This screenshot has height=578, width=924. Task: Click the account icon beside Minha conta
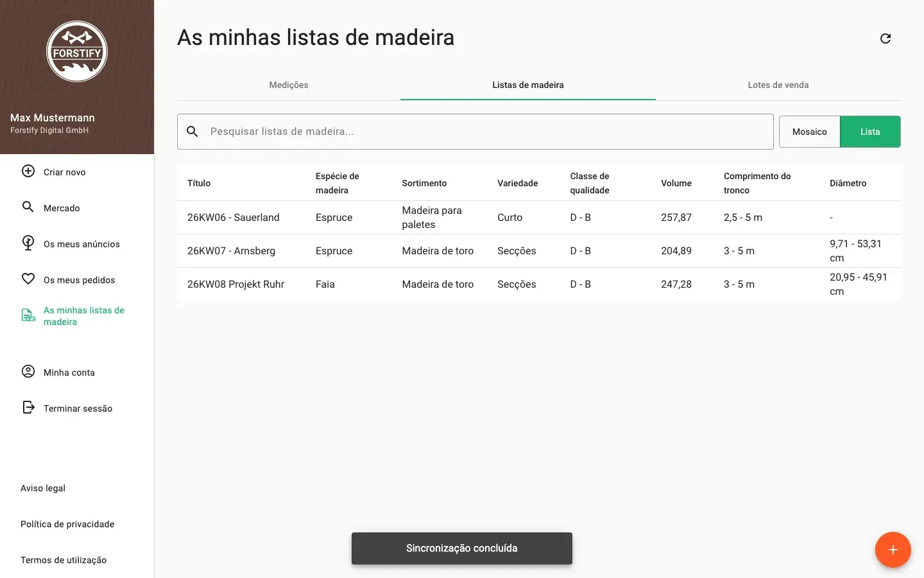28,371
